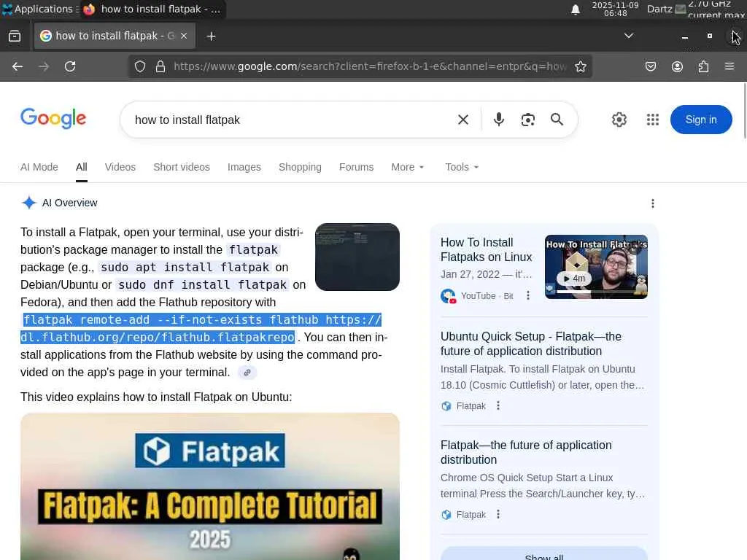The height and width of the screenshot is (560, 747).
Task: Open the Firefox account icon
Action: [677, 66]
